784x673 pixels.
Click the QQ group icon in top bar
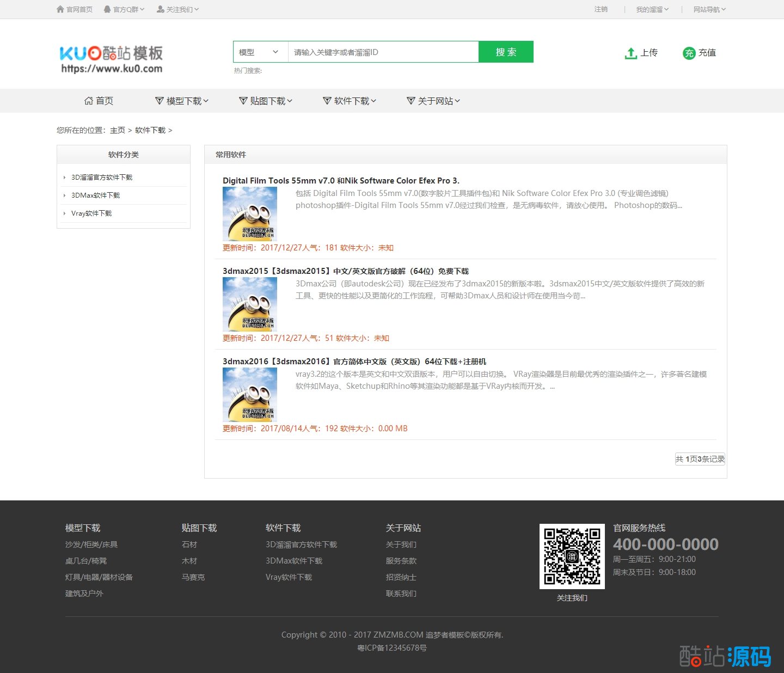[x=107, y=9]
